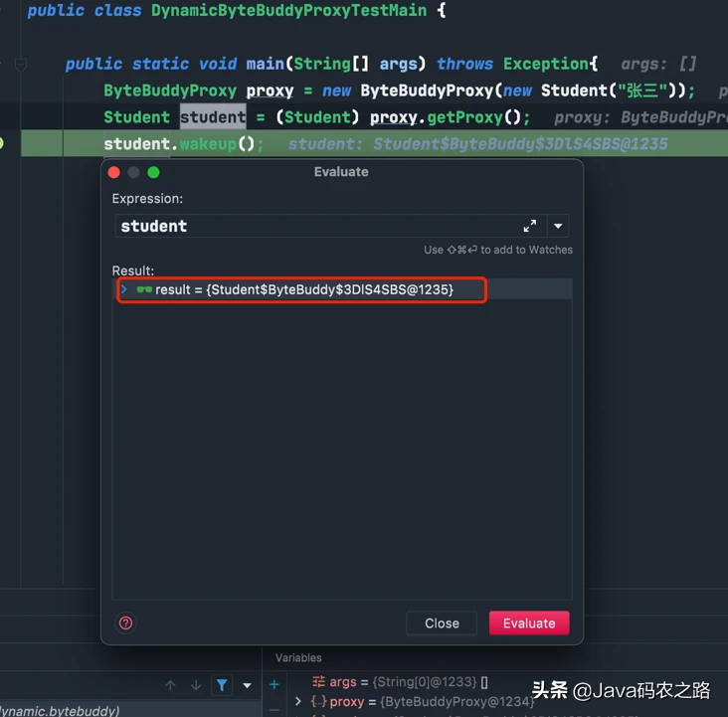Click the highlighted student variable in code
The image size is (728, 717).
coord(213,117)
